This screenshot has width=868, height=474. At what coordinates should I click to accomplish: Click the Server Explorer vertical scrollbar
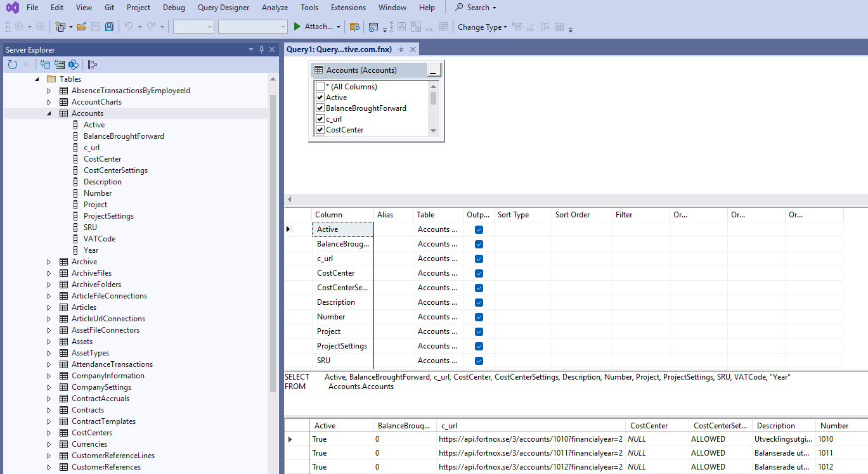[273, 241]
